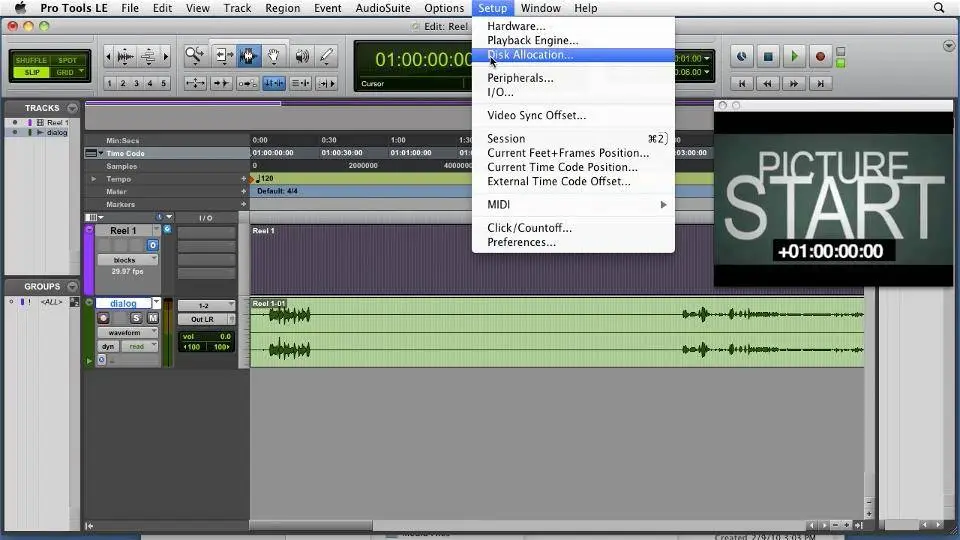Click the Picture Start video window
960x540 pixels.
[833, 199]
